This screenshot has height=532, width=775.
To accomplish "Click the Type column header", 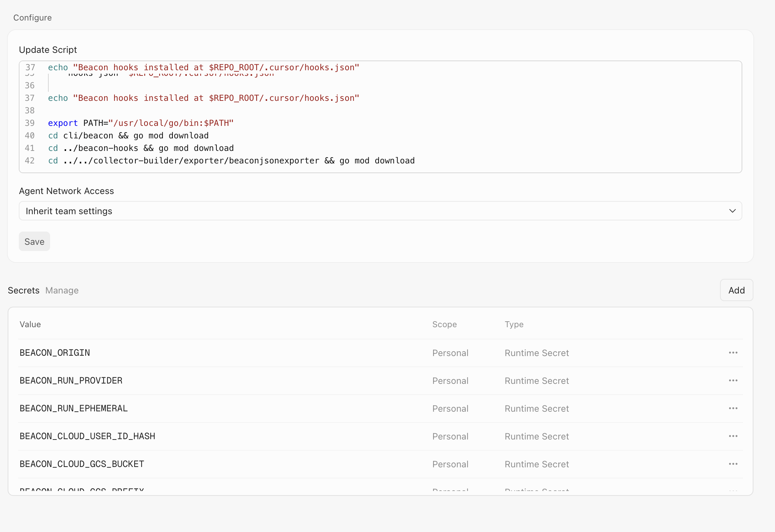I will (x=514, y=324).
